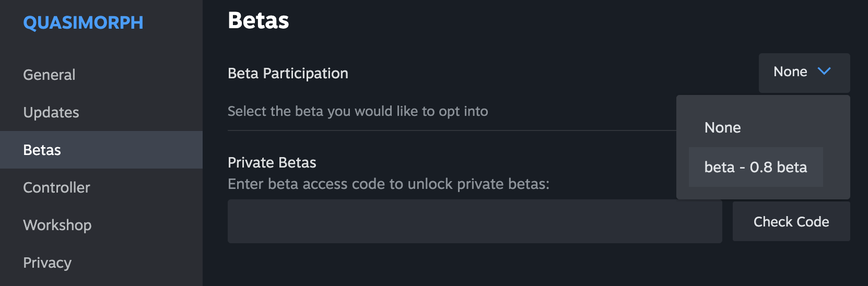Click the empty sidebar area below Privacy
Image resolution: width=868 pixels, height=286 pixels.
(101, 283)
